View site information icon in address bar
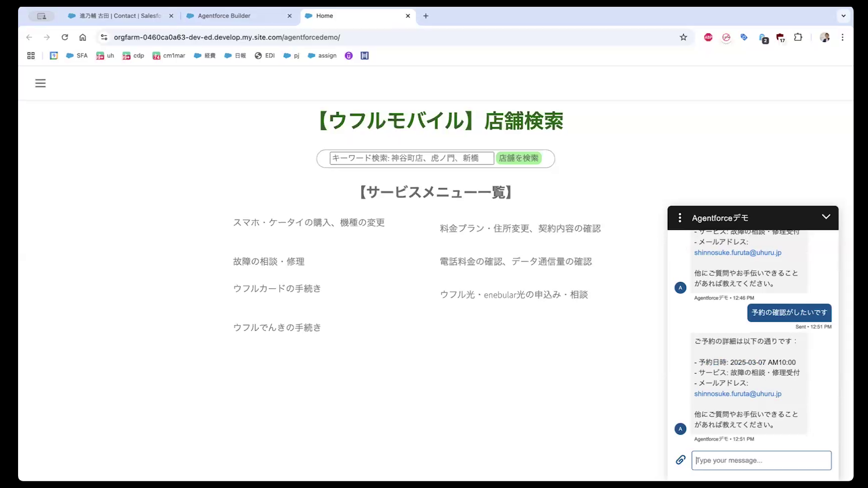868x488 pixels. coord(104,38)
